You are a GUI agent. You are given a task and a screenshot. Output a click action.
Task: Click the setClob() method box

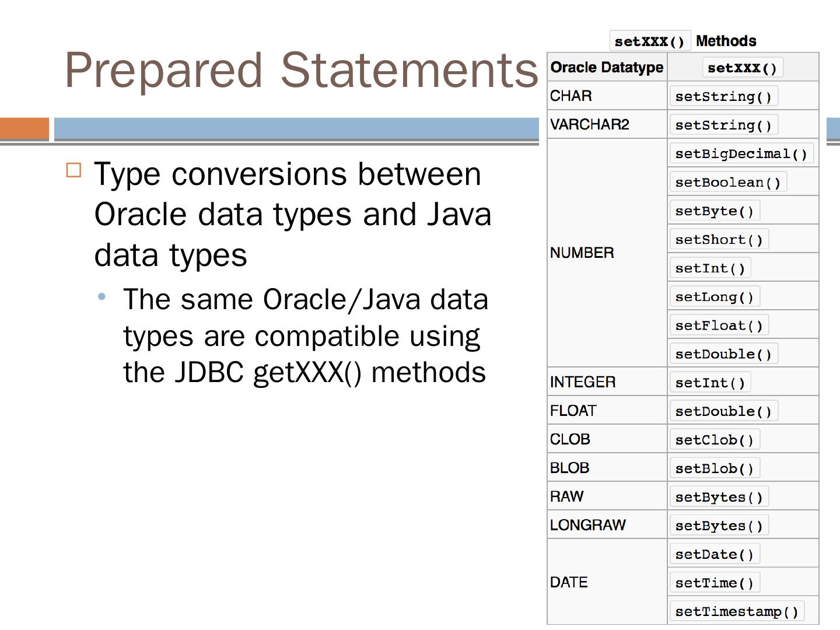714,439
